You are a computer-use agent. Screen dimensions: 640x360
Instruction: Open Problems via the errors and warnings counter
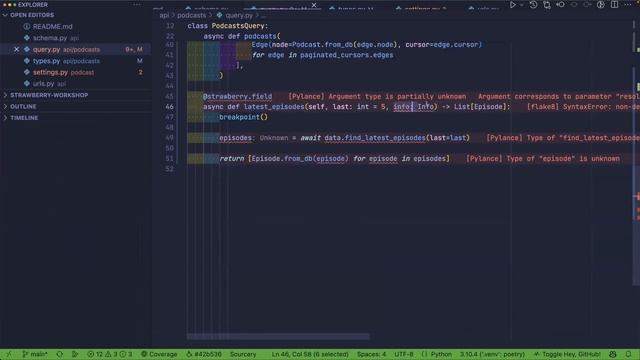[109, 354]
